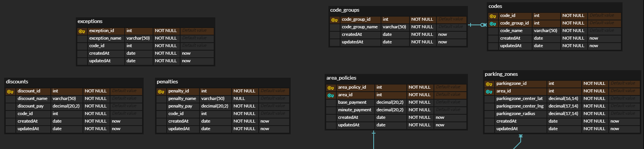Click the createdAt column in exceptions
This screenshot has height=149, width=644.
[99, 53]
